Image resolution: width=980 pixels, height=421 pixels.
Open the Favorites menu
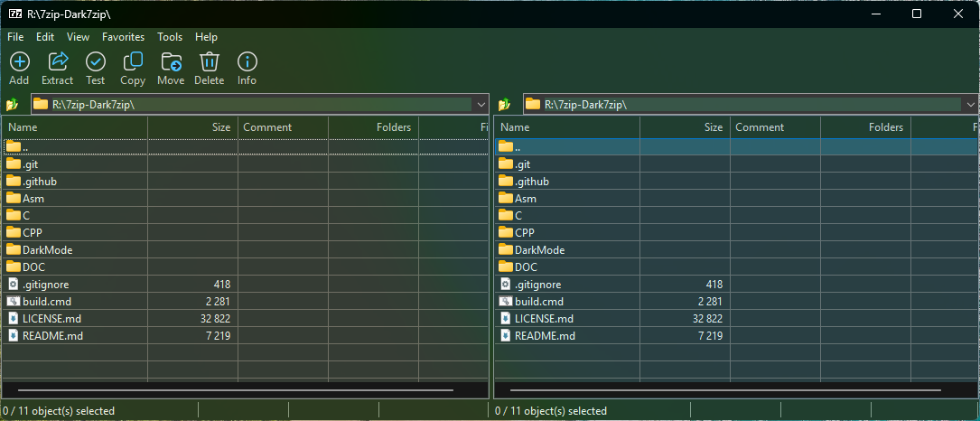click(x=123, y=37)
